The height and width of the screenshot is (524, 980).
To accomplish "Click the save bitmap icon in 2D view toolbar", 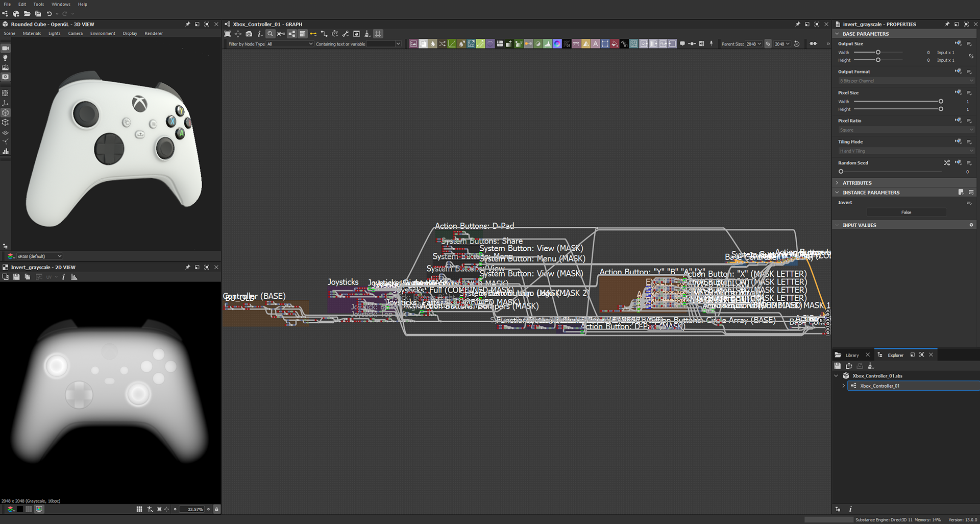I will pyautogui.click(x=16, y=277).
